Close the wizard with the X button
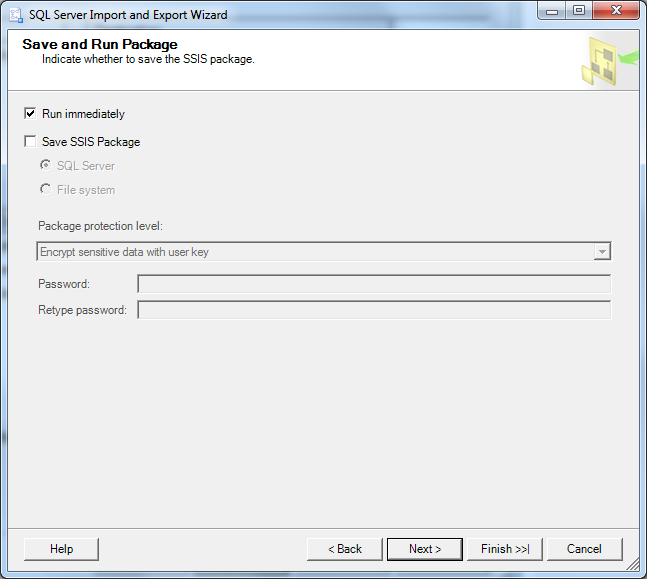This screenshot has width=647, height=579. [x=616, y=11]
